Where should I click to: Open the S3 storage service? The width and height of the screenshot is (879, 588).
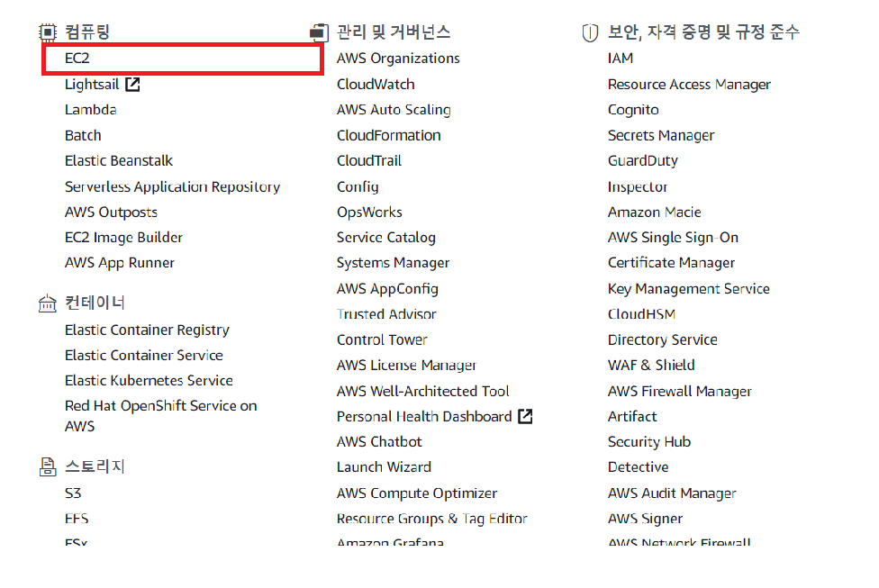pyautogui.click(x=73, y=493)
